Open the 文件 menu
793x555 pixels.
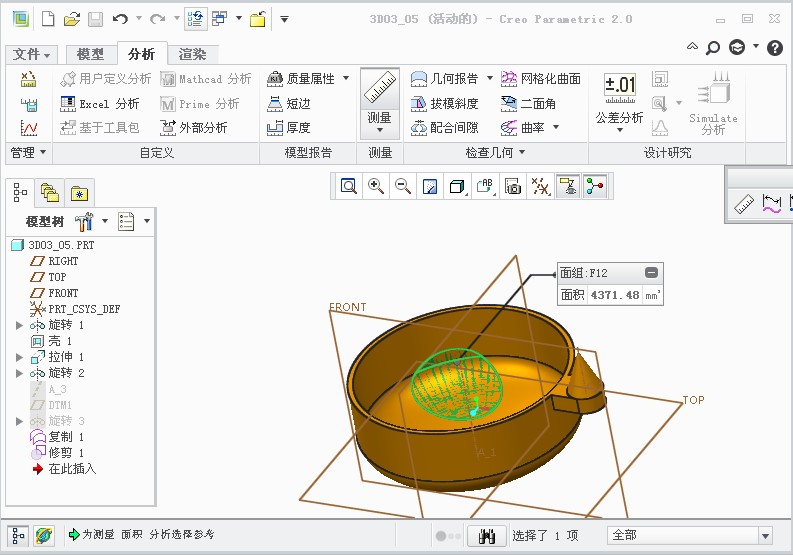click(32, 54)
